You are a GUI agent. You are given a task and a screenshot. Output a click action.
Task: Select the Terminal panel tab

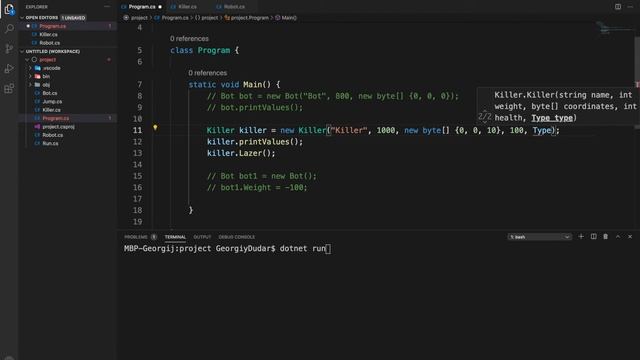tap(175, 237)
